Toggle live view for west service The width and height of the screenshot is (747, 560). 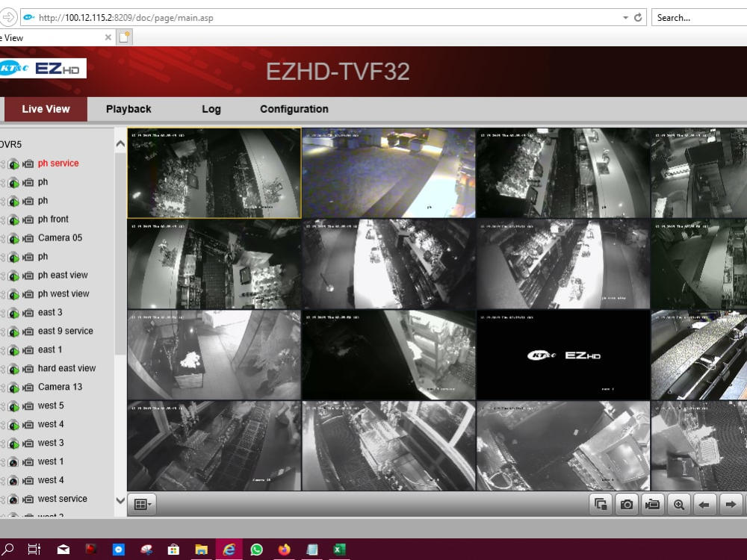pos(13,500)
